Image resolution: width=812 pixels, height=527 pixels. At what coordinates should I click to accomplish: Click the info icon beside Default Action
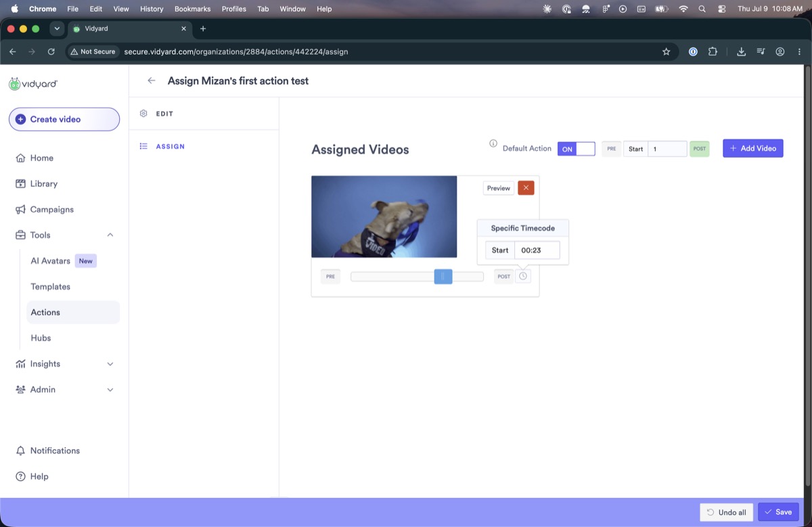[x=493, y=143]
